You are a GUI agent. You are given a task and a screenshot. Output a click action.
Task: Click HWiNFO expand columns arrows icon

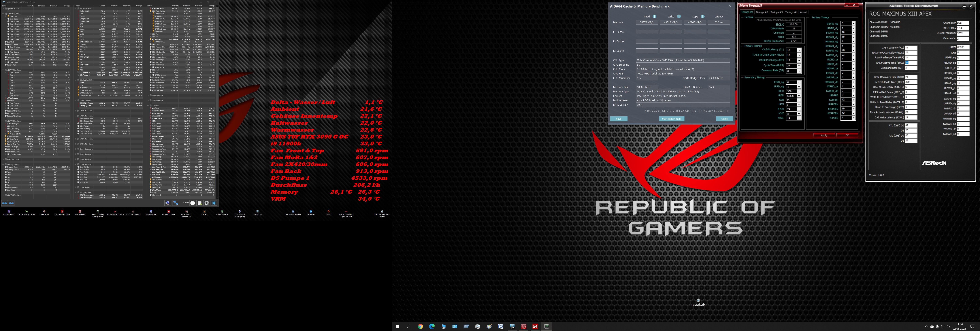tap(5, 203)
